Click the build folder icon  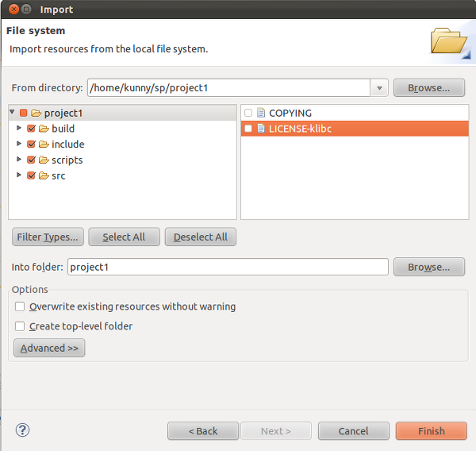[44, 129]
